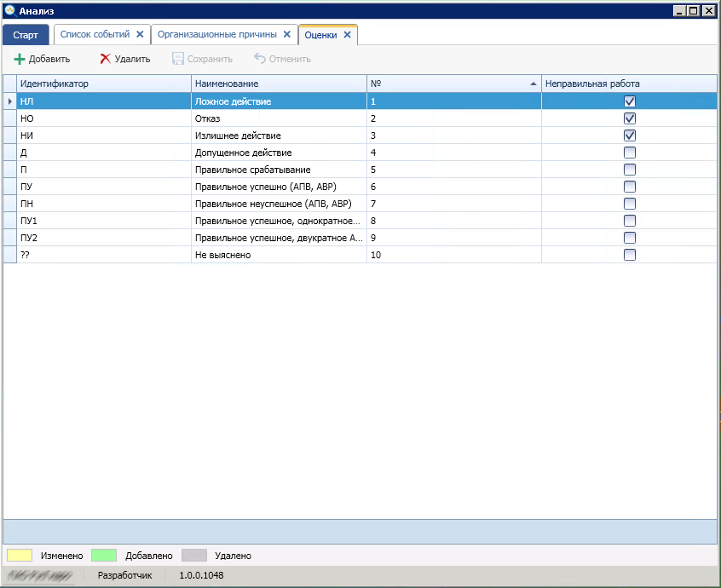Close the Список событий tab

140,34
